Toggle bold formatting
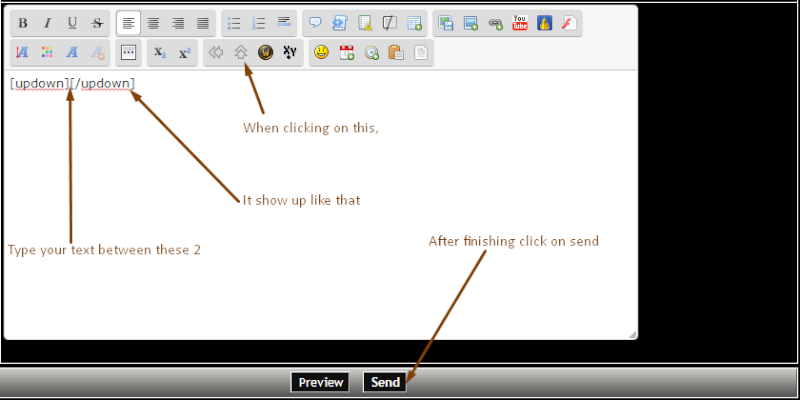Viewport: 800px width, 400px height. click(x=23, y=23)
